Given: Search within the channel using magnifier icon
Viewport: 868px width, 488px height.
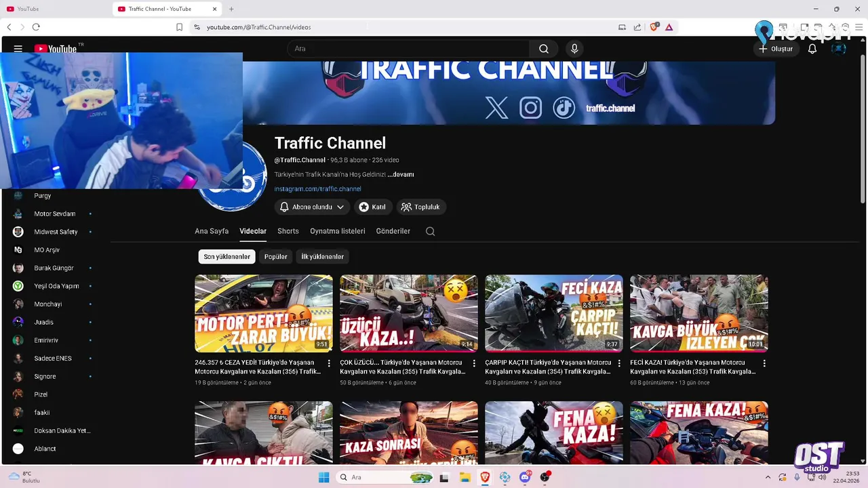Looking at the screenshot, I should click(x=430, y=231).
